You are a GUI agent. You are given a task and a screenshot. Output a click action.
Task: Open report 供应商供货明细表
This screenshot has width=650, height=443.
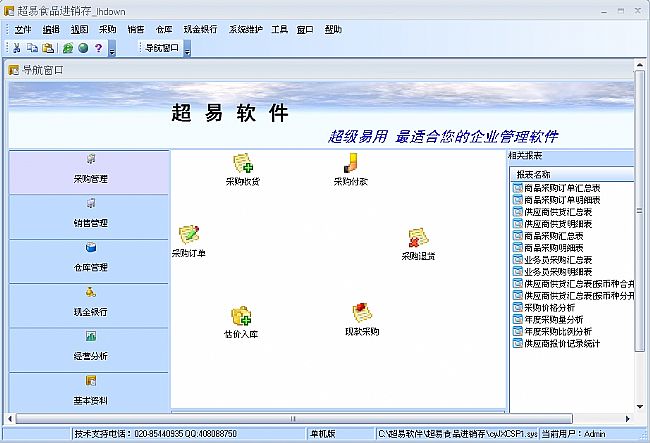(x=553, y=224)
